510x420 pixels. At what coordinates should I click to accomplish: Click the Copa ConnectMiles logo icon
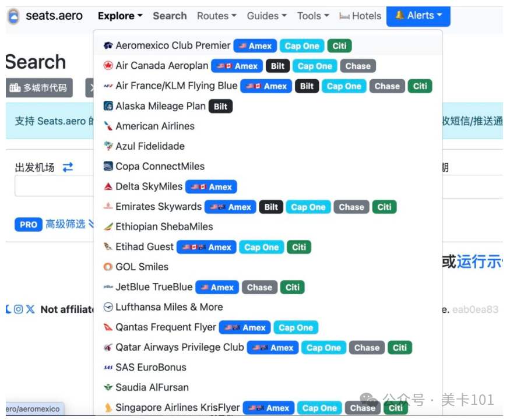[108, 166]
